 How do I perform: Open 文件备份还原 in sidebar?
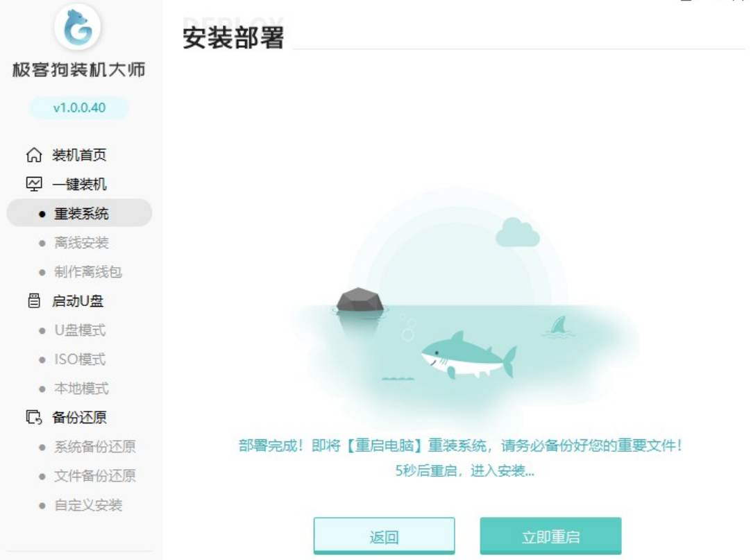point(95,476)
